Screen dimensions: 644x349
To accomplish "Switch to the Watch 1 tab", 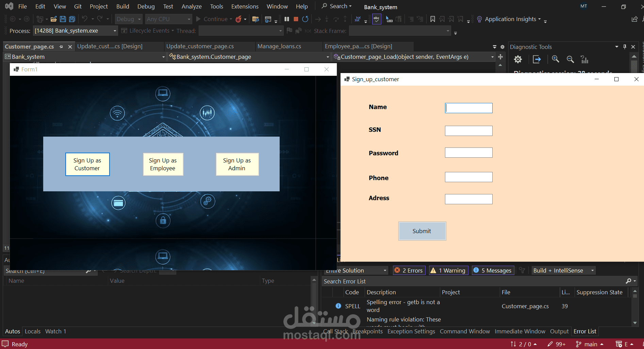I will tap(56, 331).
